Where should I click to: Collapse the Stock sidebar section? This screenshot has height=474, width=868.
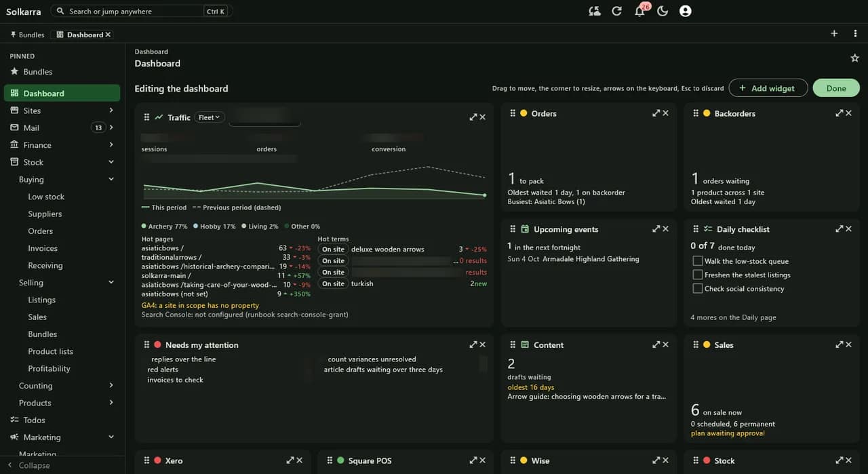click(x=111, y=162)
